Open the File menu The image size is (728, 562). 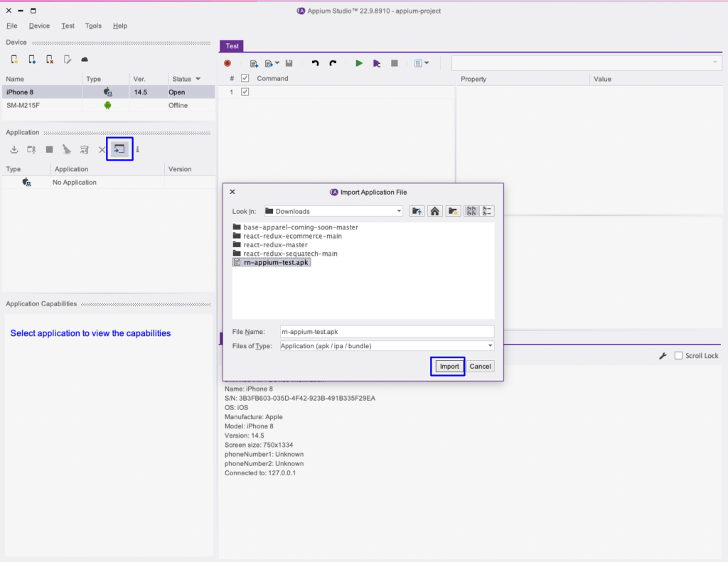[11, 26]
